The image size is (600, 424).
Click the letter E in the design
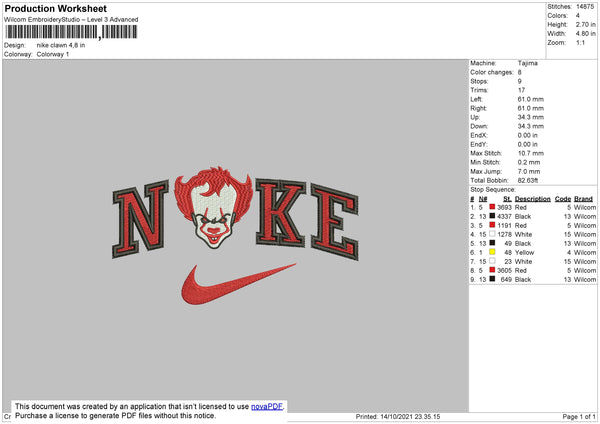point(335,221)
